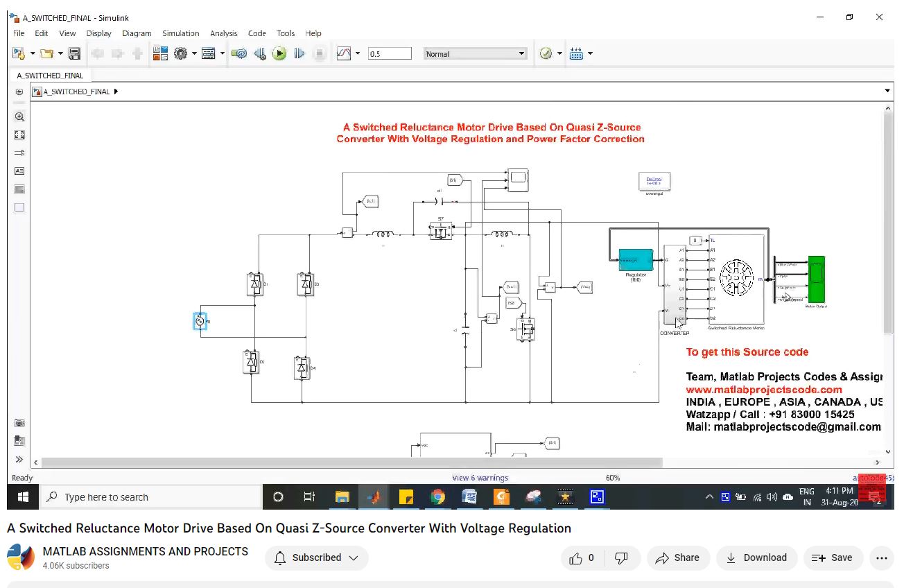This screenshot has height=588, width=904.
Task: Click the Zoom tool in left palette
Action: coord(19,117)
